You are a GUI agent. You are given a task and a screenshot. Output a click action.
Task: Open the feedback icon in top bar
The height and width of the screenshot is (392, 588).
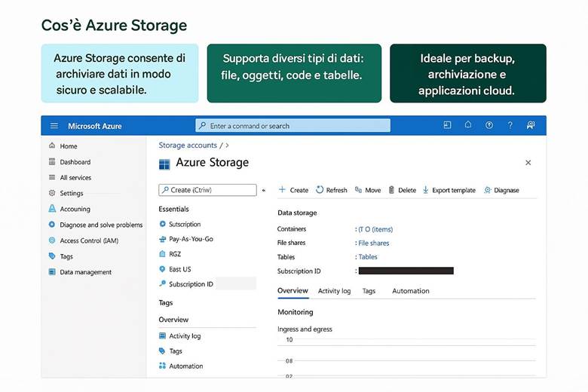[531, 126]
